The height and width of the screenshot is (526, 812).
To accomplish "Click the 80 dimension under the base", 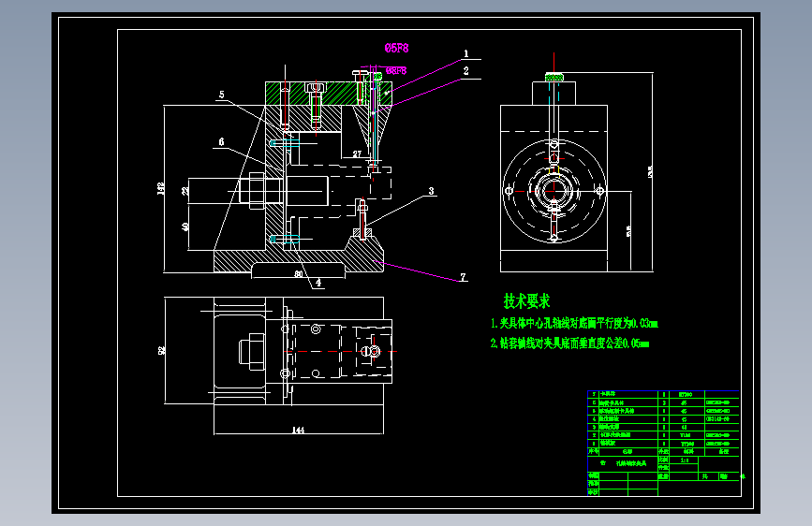I will click(x=298, y=274).
